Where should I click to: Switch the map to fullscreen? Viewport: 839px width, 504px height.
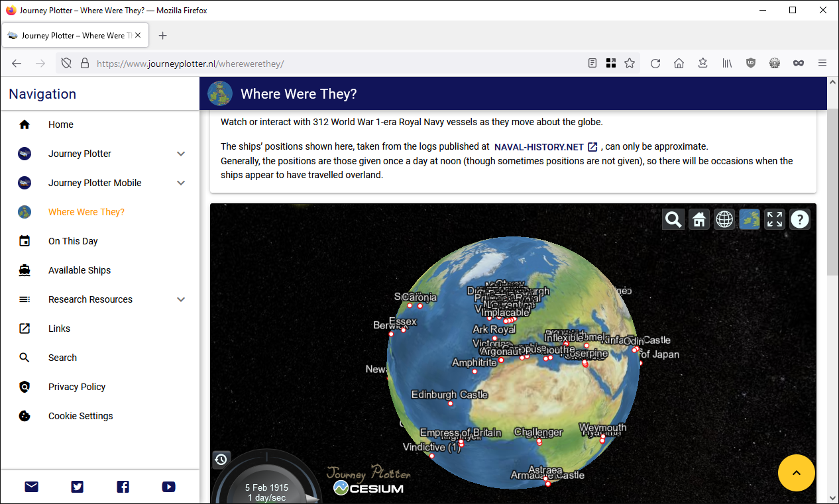click(x=775, y=219)
